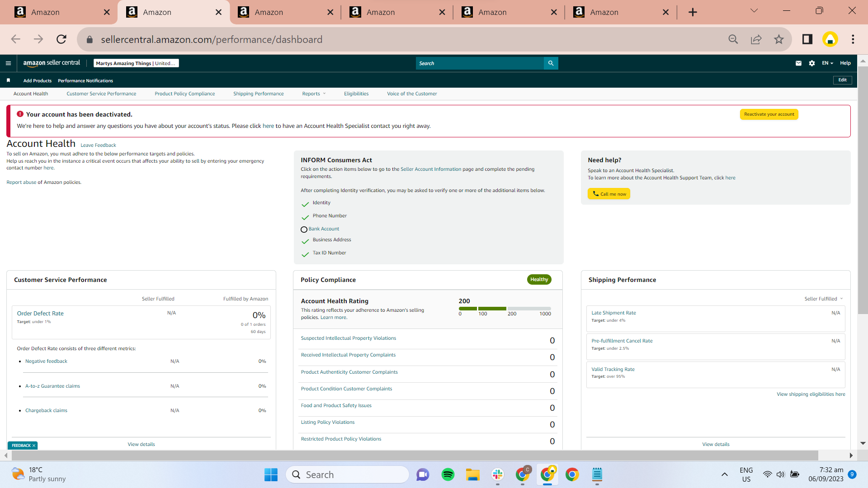Open Spotify from the taskbar
The height and width of the screenshot is (488, 868).
[x=448, y=474]
